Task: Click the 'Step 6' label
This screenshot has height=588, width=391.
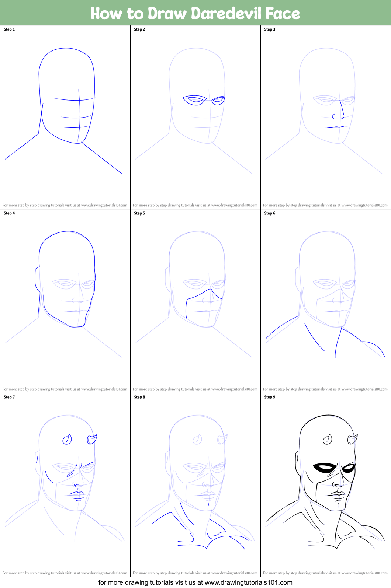Action: point(270,213)
